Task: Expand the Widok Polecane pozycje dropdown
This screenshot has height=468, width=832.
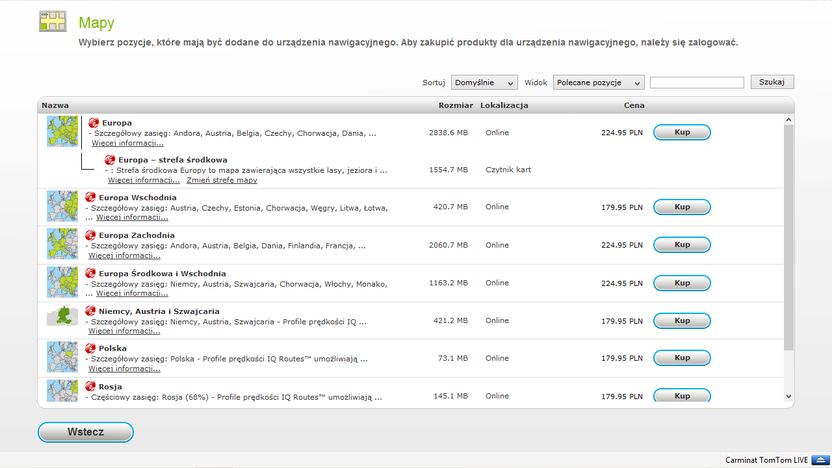Action: coord(598,82)
